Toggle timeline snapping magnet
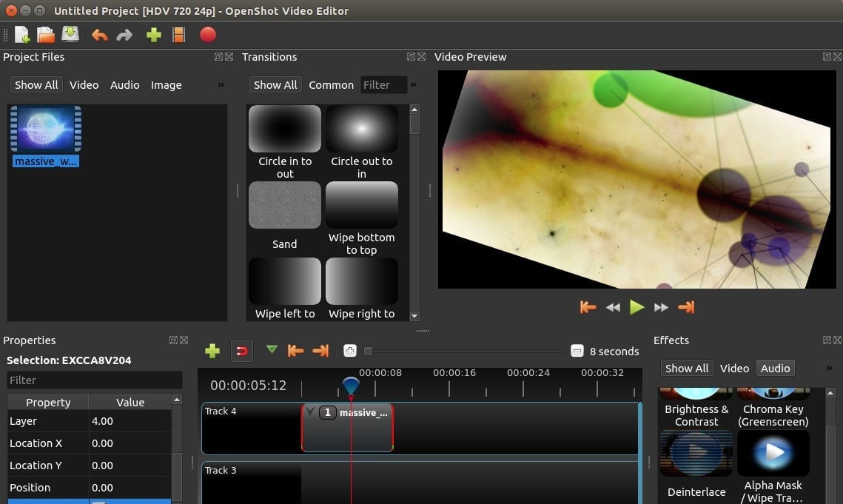843x504 pixels. [242, 352]
